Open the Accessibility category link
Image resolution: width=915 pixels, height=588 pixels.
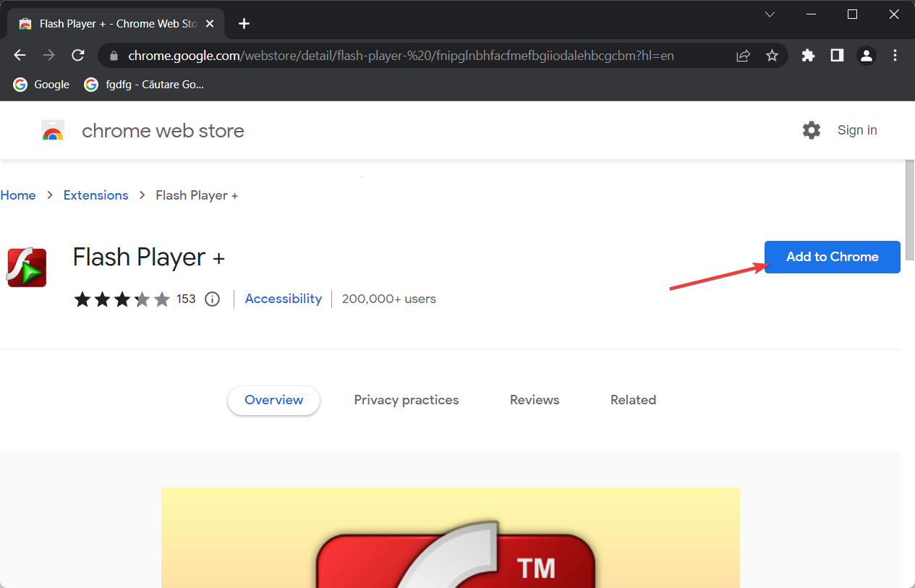(x=284, y=299)
